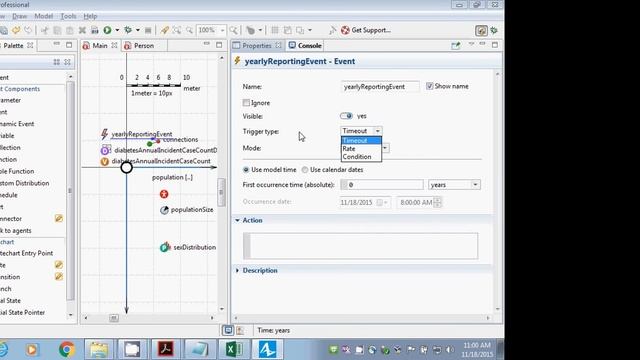The height and width of the screenshot is (360, 640).
Task: Collapse the Action section
Action: click(x=238, y=220)
